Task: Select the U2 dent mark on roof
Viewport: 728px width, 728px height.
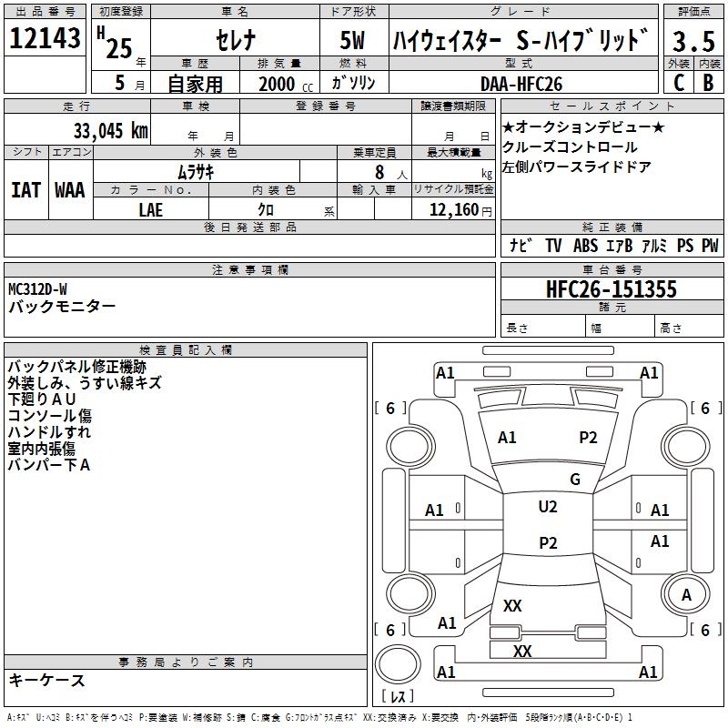Action: pyautogui.click(x=548, y=507)
